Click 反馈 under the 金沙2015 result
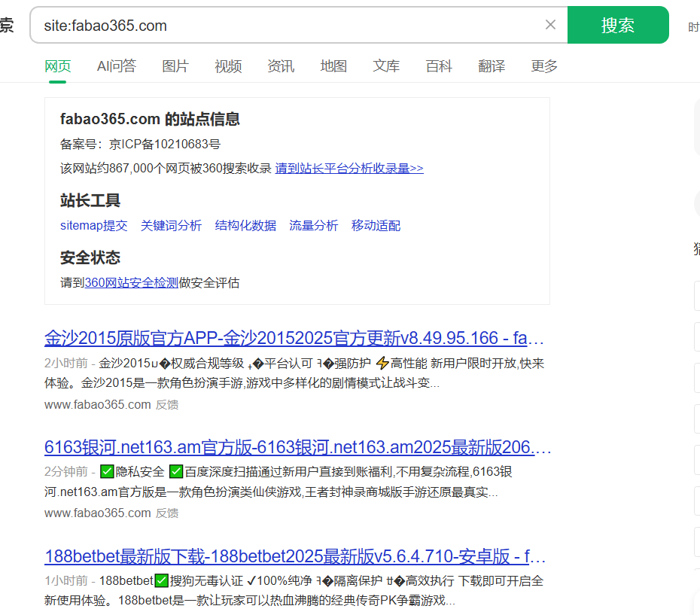 pos(167,405)
